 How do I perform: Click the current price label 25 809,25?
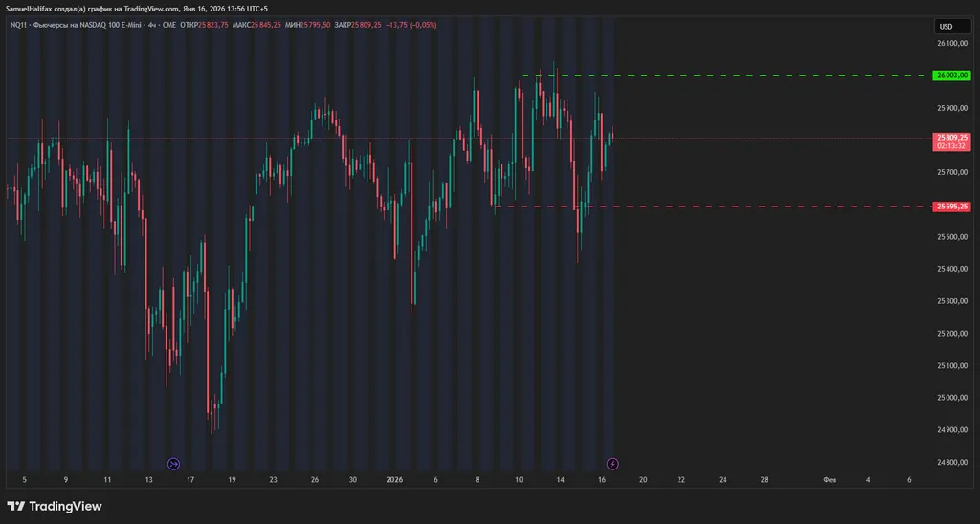click(x=952, y=138)
